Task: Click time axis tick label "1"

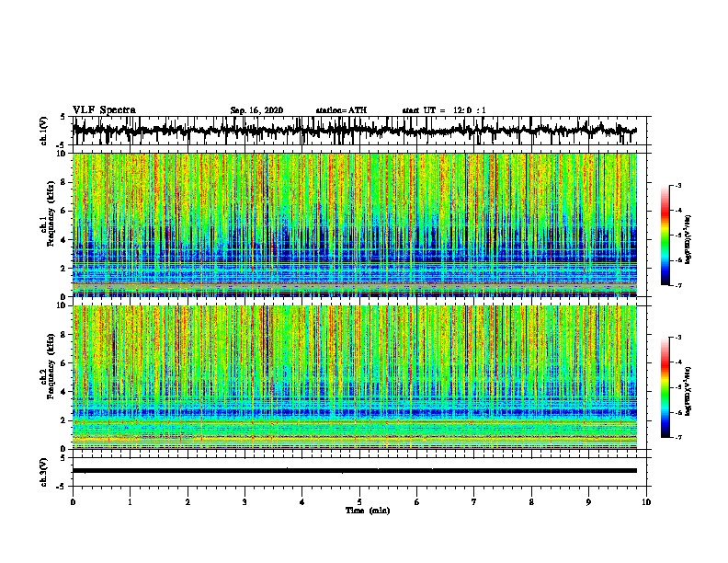Action: point(130,502)
